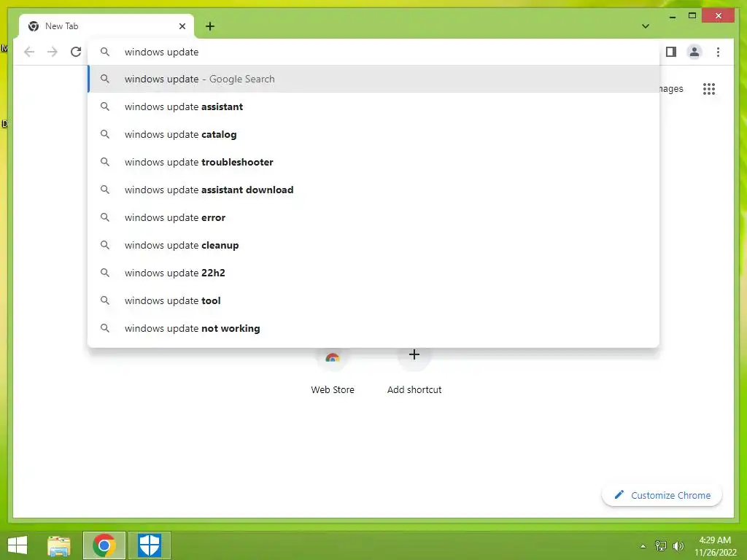747x560 pixels.
Task: Choose "windows update not working" suggestion
Action: pos(373,328)
